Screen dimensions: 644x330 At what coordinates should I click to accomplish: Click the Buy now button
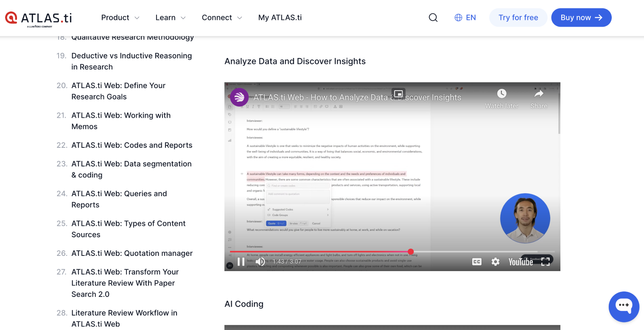(x=581, y=17)
